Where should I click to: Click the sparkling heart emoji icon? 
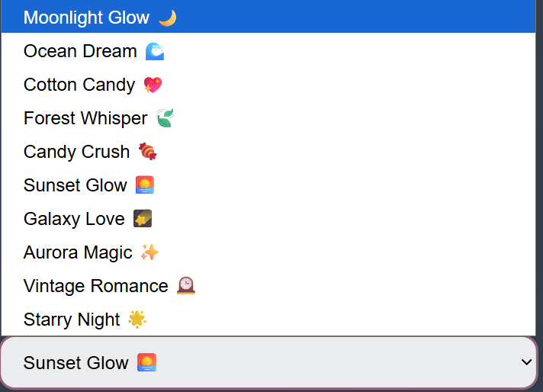(x=153, y=85)
